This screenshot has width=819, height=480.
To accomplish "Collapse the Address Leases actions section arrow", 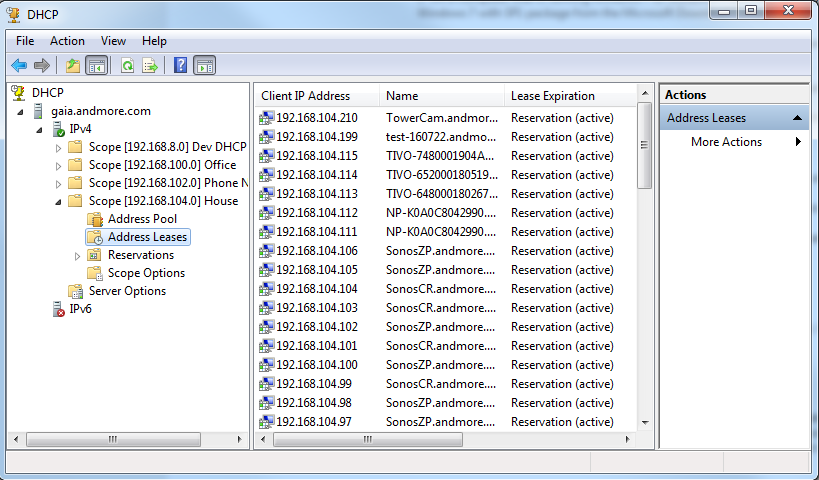I will pos(798,118).
